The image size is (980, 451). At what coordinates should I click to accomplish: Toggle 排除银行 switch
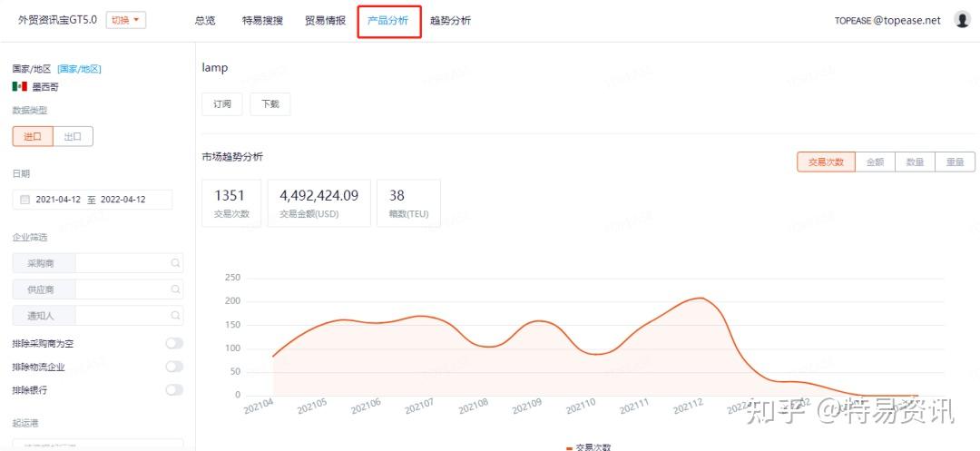[x=174, y=390]
